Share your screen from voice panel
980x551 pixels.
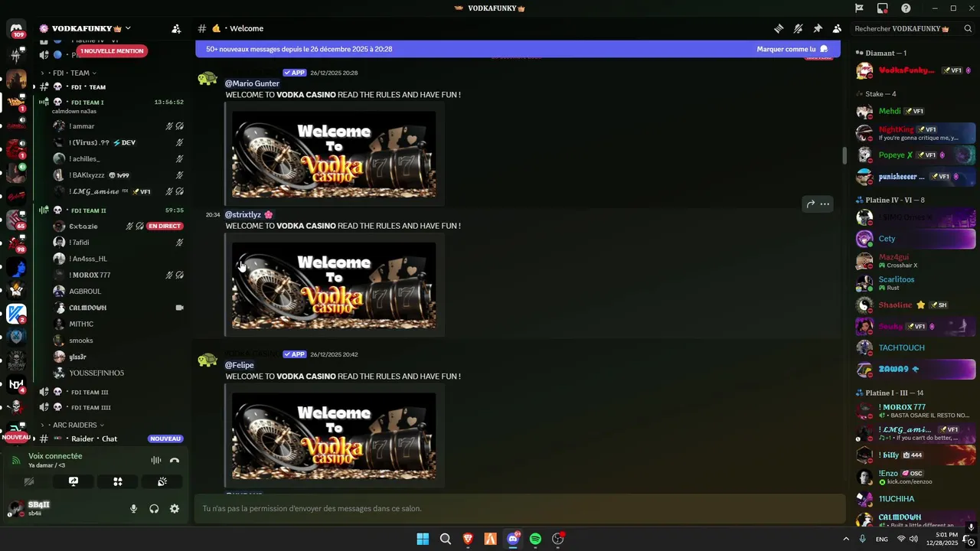coord(73,481)
